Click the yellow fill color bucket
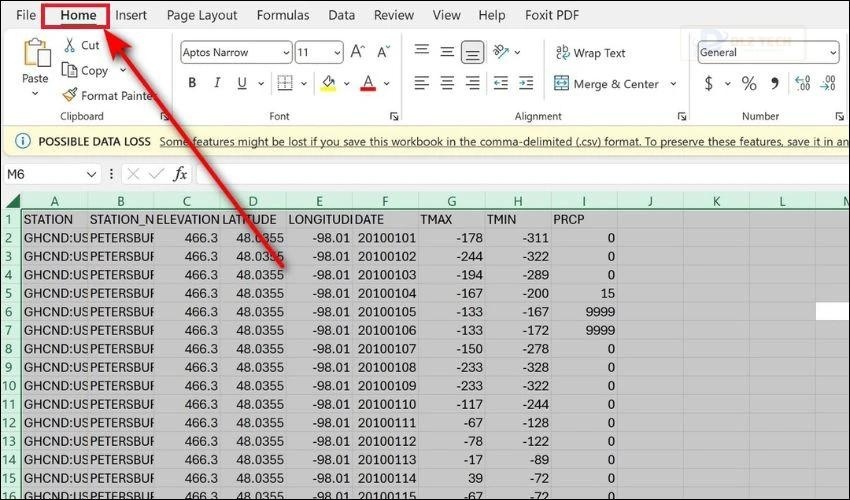The height and width of the screenshot is (500, 850). tap(327, 84)
